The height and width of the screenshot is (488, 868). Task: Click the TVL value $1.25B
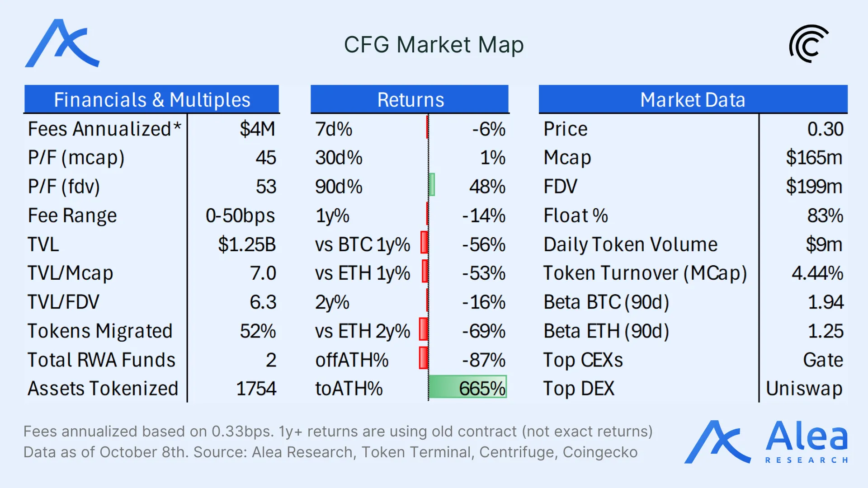246,244
